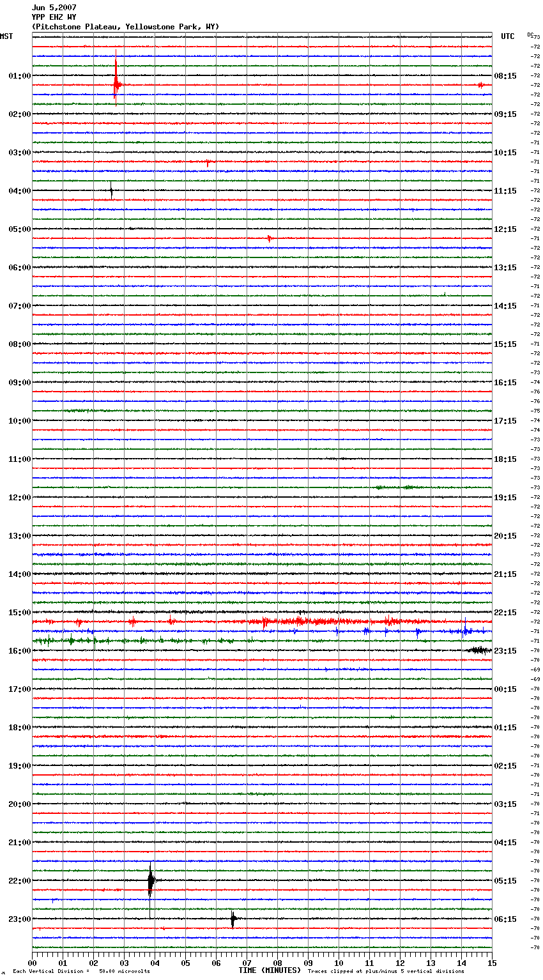Click the UTC time label "22:15"
The height and width of the screenshot is (980, 543).
[x=505, y=612]
